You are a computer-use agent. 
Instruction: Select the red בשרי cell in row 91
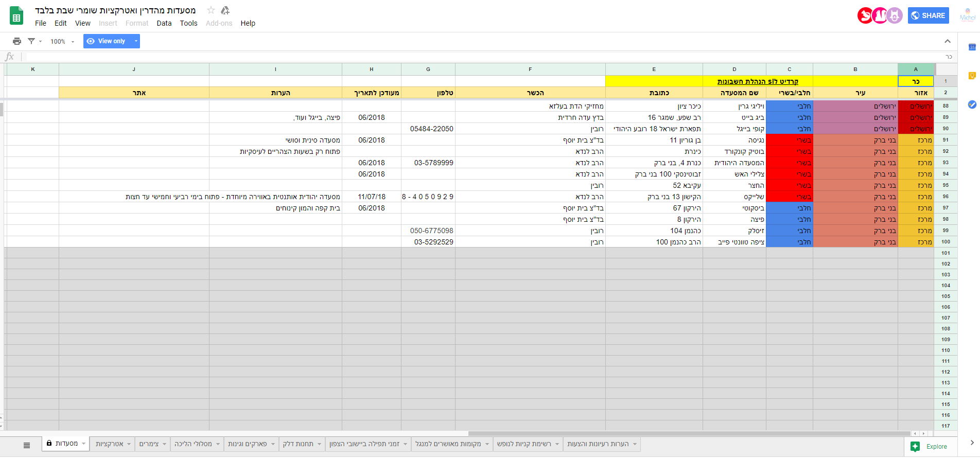(790, 140)
